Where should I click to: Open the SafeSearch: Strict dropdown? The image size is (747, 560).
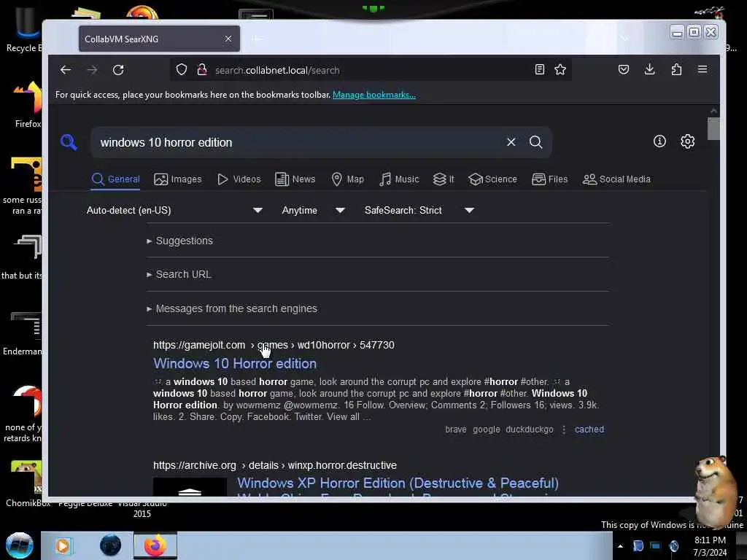419,211
